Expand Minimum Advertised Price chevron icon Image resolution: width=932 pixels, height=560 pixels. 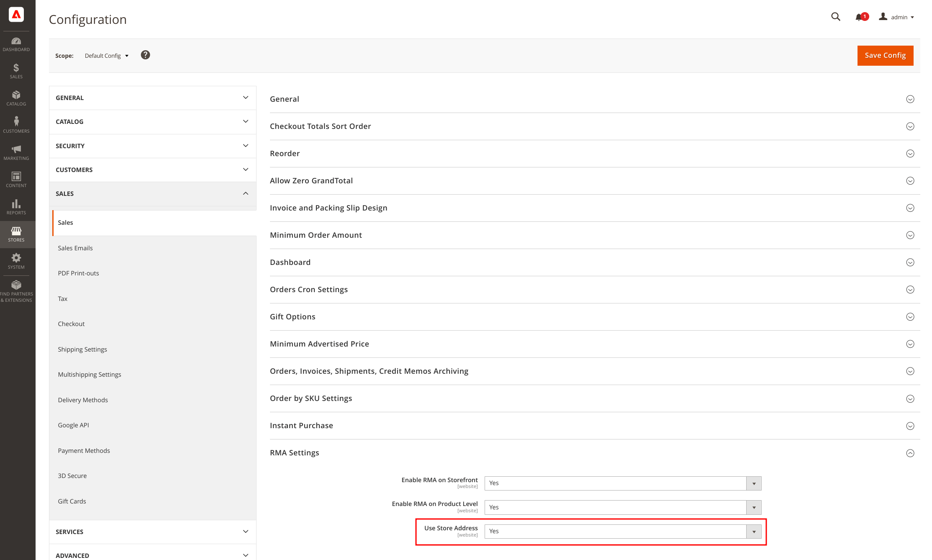pyautogui.click(x=910, y=344)
